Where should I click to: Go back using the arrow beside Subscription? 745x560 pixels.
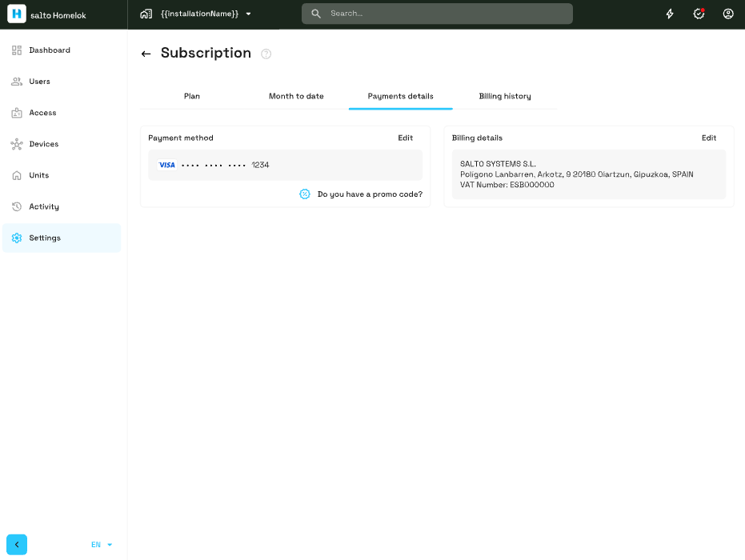point(146,54)
